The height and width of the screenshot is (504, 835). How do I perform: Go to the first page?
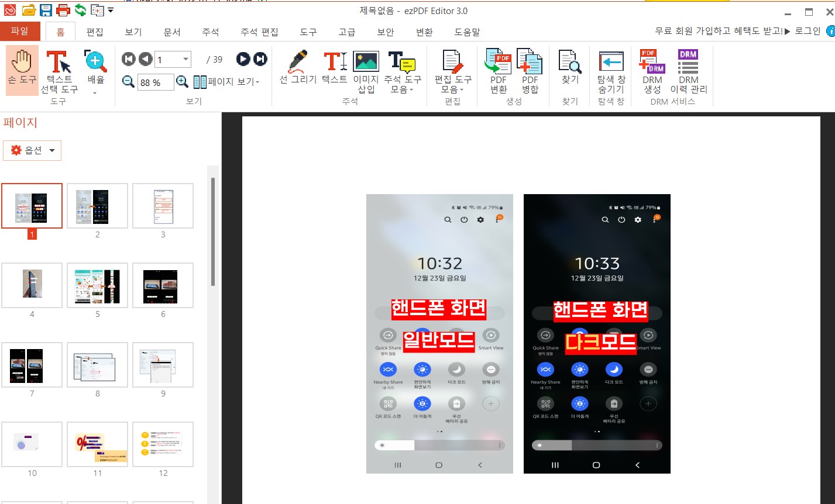pos(129,58)
